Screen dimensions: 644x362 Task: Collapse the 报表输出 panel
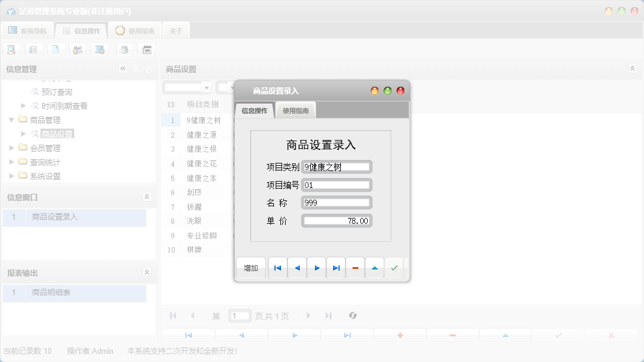[x=147, y=272]
